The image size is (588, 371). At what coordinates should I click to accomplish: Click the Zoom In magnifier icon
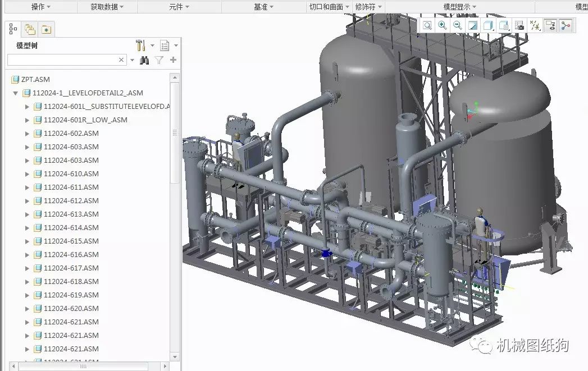(x=443, y=25)
